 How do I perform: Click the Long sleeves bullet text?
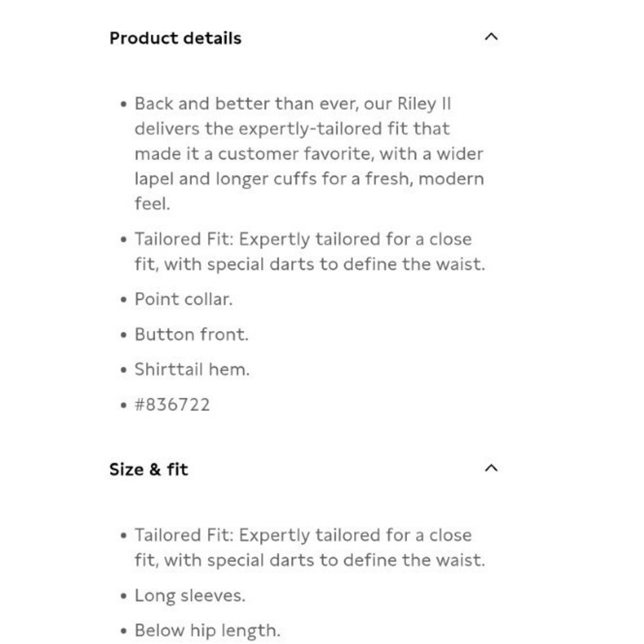tap(190, 596)
